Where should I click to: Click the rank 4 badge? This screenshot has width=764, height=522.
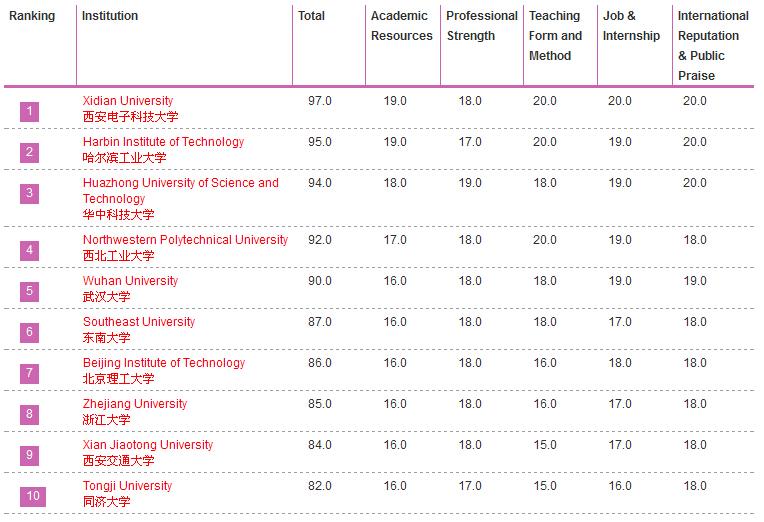(x=29, y=251)
